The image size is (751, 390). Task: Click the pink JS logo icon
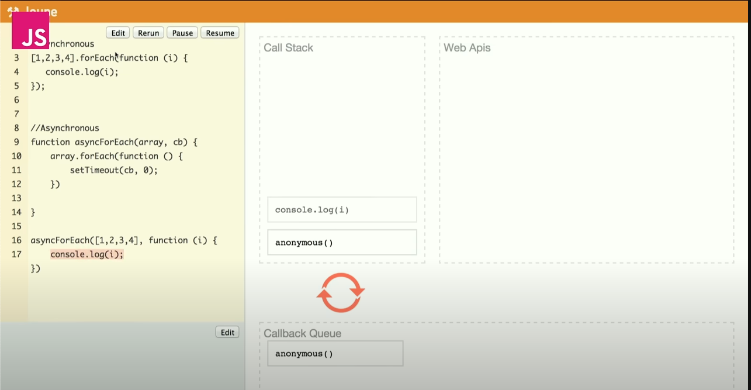pos(30,30)
